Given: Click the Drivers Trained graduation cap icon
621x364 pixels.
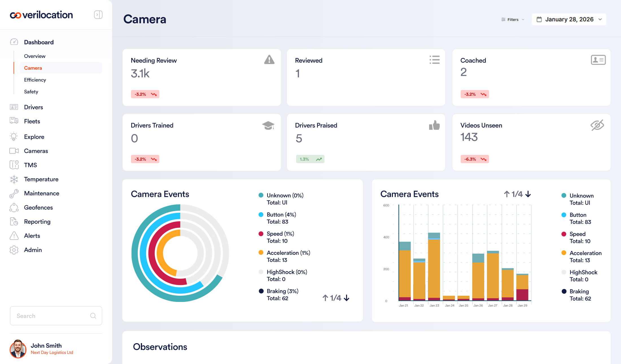Looking at the screenshot, I should click(268, 125).
